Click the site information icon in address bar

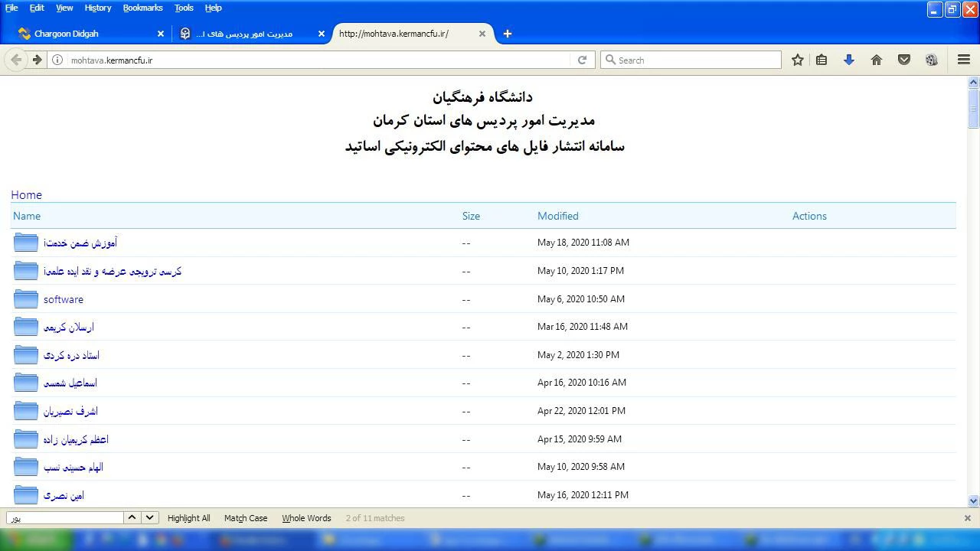pyautogui.click(x=57, y=60)
